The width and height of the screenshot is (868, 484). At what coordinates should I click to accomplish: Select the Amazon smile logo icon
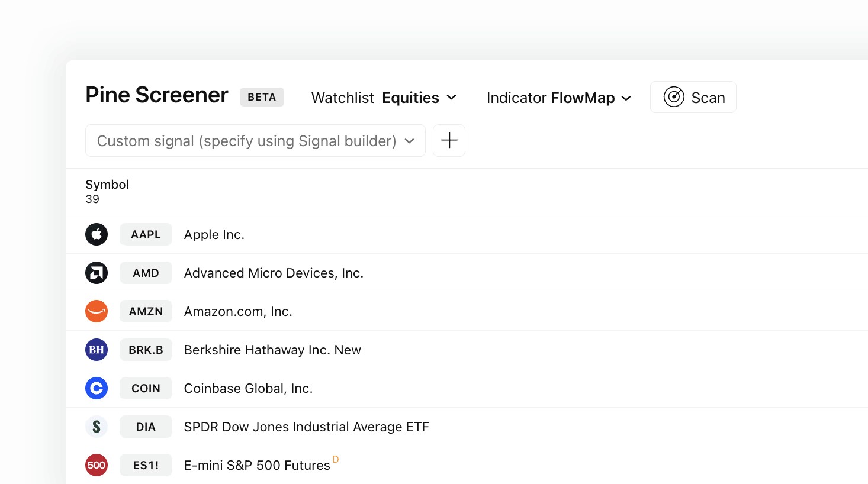pos(97,311)
